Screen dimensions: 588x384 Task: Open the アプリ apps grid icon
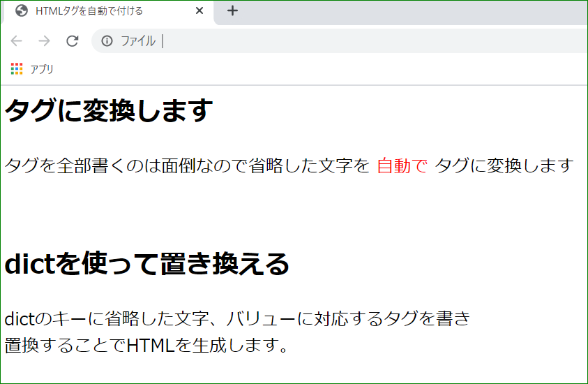pos(17,69)
